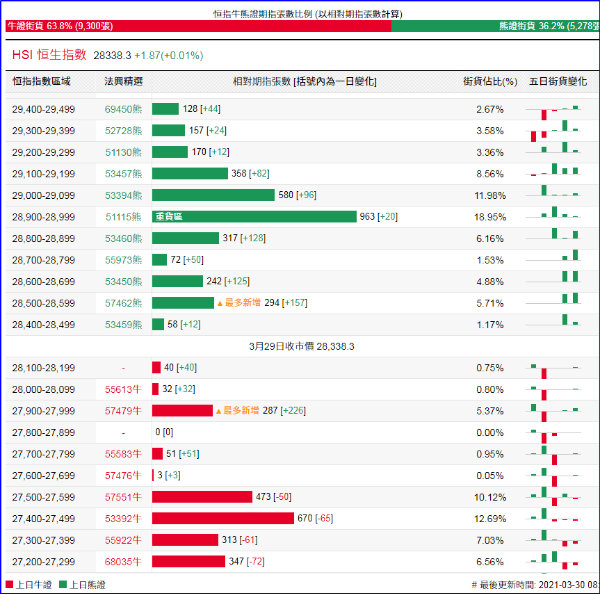Click the 10.12% share value
The width and height of the screenshot is (600, 594).
[490, 498]
